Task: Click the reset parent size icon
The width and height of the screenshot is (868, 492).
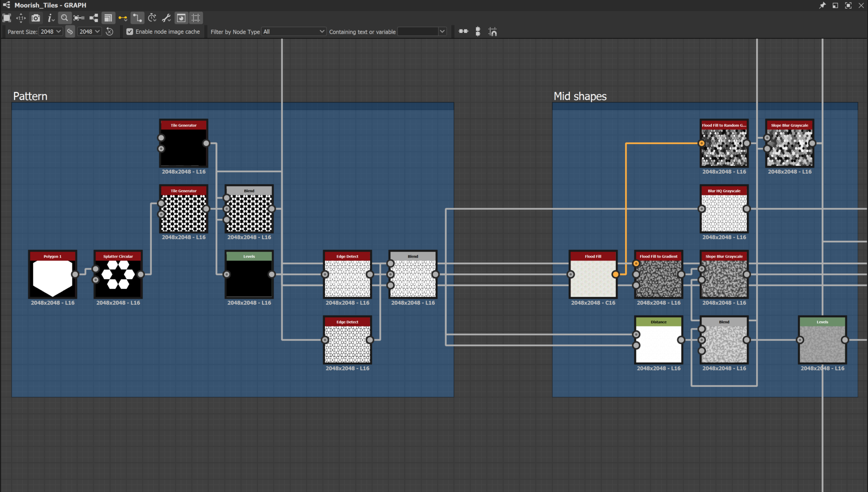Action: [x=109, y=32]
